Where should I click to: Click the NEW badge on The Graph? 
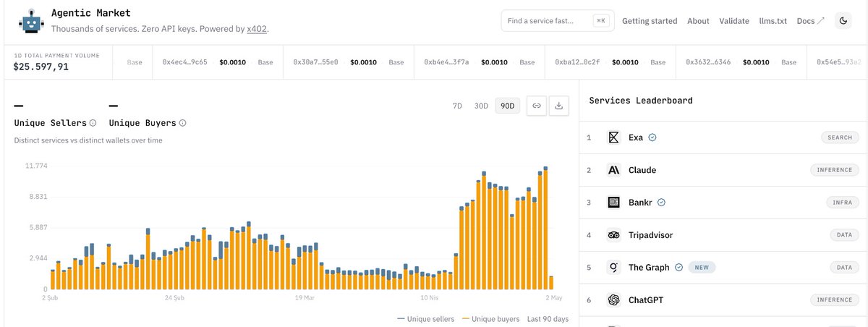point(702,267)
